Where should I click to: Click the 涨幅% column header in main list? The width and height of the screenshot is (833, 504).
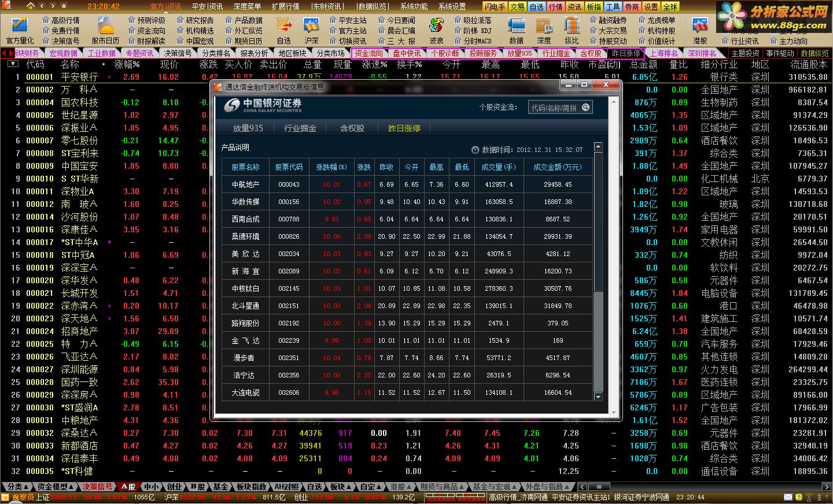pos(127,64)
